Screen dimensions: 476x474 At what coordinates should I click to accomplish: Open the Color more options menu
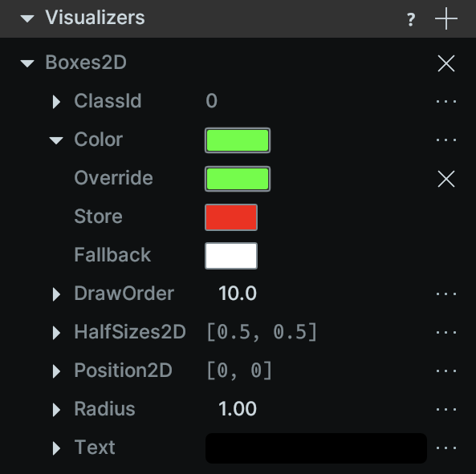click(446, 140)
